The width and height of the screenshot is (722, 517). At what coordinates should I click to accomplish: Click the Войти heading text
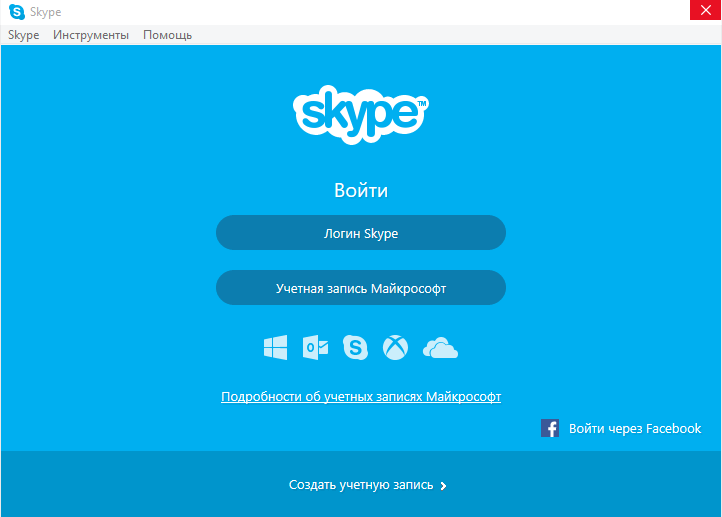point(361,190)
